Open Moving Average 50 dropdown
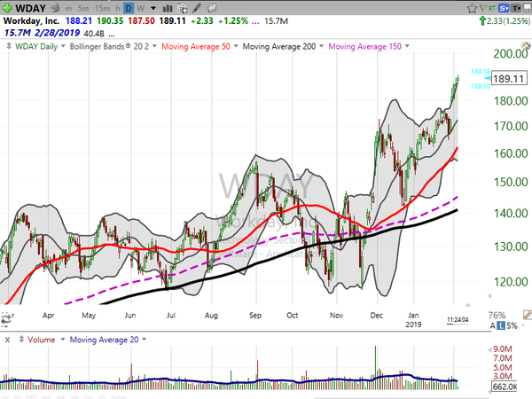 point(236,46)
